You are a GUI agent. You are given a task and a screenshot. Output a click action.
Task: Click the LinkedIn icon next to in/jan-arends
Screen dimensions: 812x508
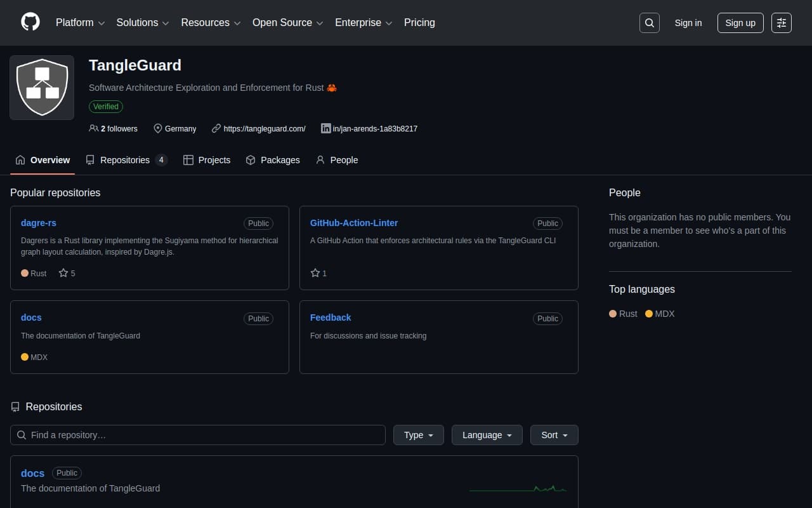[x=326, y=128]
